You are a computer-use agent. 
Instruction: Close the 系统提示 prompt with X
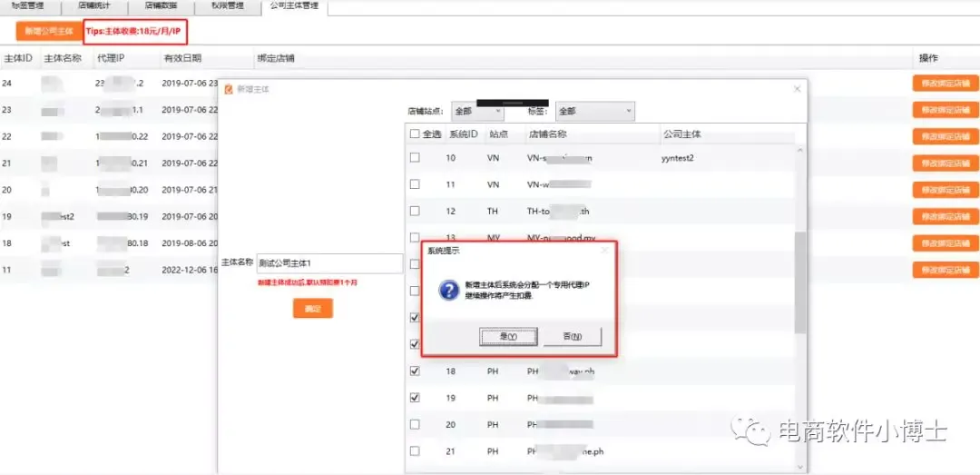[604, 251]
